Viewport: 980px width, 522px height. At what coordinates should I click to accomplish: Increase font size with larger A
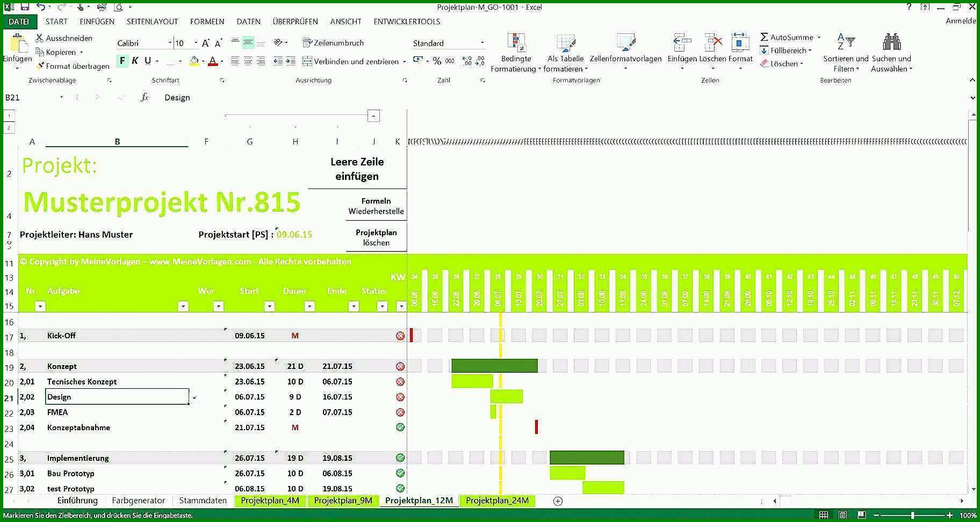pyautogui.click(x=205, y=43)
